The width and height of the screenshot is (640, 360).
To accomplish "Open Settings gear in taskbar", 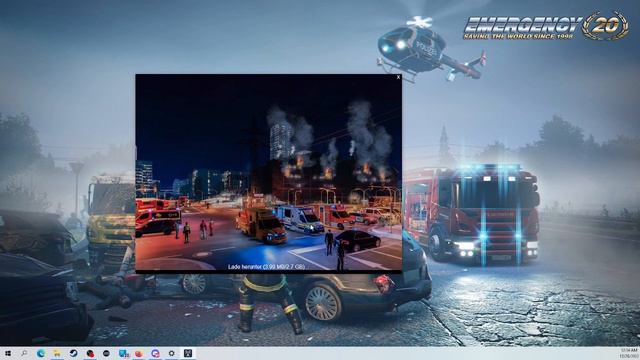I will [x=172, y=353].
